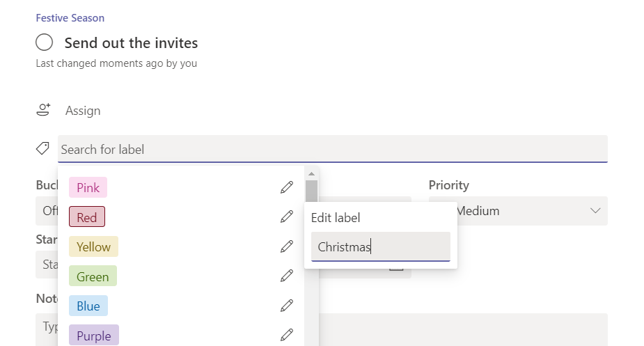Click the label tag icon
This screenshot has height=346, width=644.
(x=42, y=148)
